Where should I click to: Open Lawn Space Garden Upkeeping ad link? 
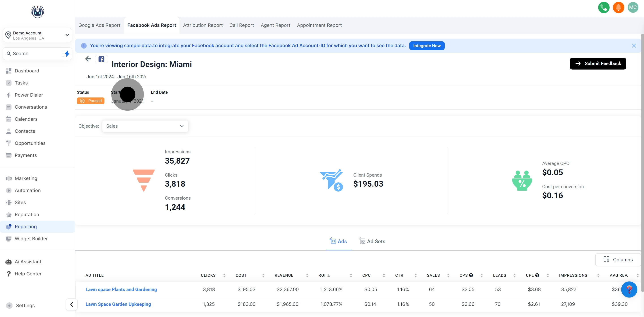click(118, 304)
